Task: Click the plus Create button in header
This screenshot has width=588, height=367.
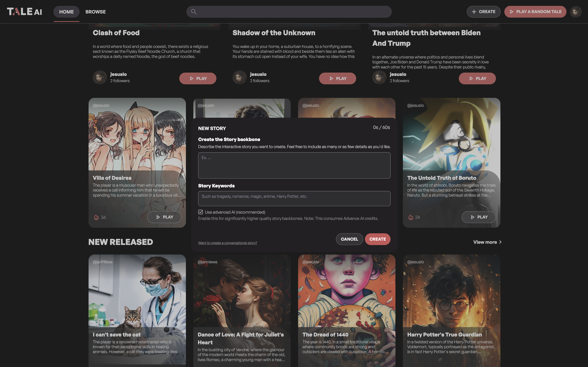Action: pos(483,12)
